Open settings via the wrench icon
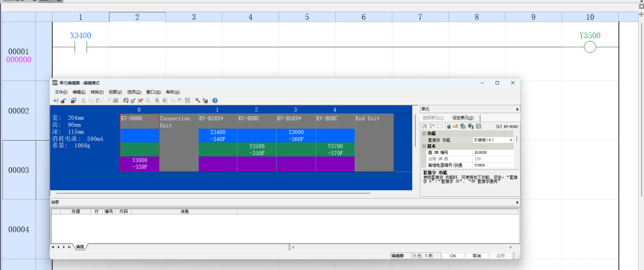The height and width of the screenshot is (270, 644). tap(197, 101)
